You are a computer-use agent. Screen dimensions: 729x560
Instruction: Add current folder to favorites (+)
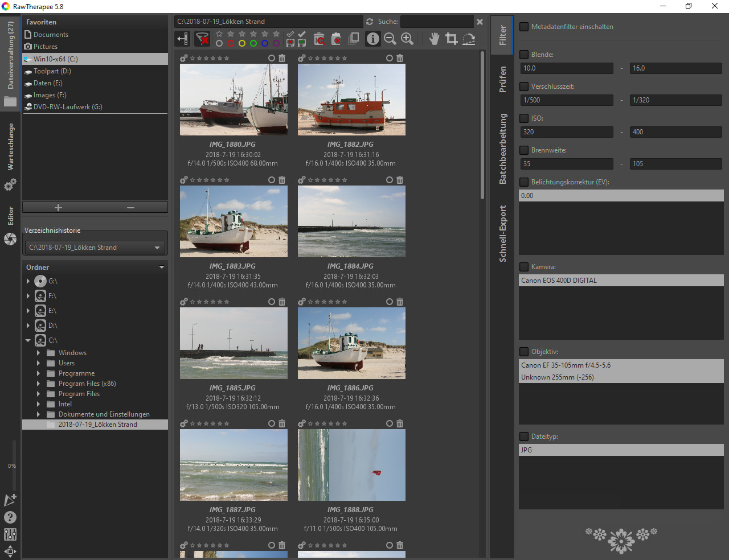[x=58, y=207]
